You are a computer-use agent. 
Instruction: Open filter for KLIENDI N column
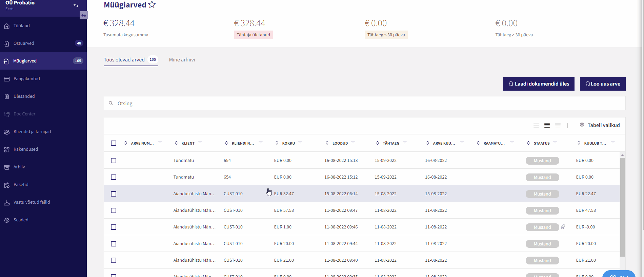pyautogui.click(x=261, y=143)
